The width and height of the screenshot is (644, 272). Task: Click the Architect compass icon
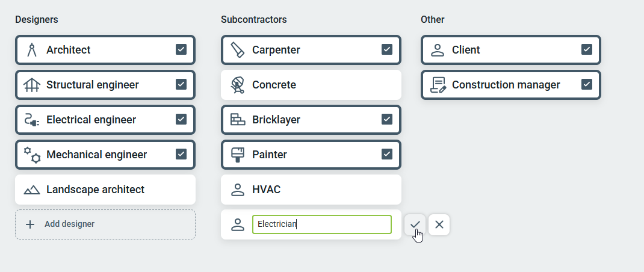point(32,50)
